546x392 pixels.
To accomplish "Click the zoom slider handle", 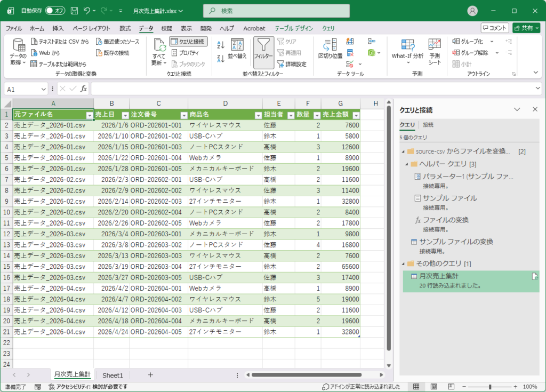I will coord(490,387).
